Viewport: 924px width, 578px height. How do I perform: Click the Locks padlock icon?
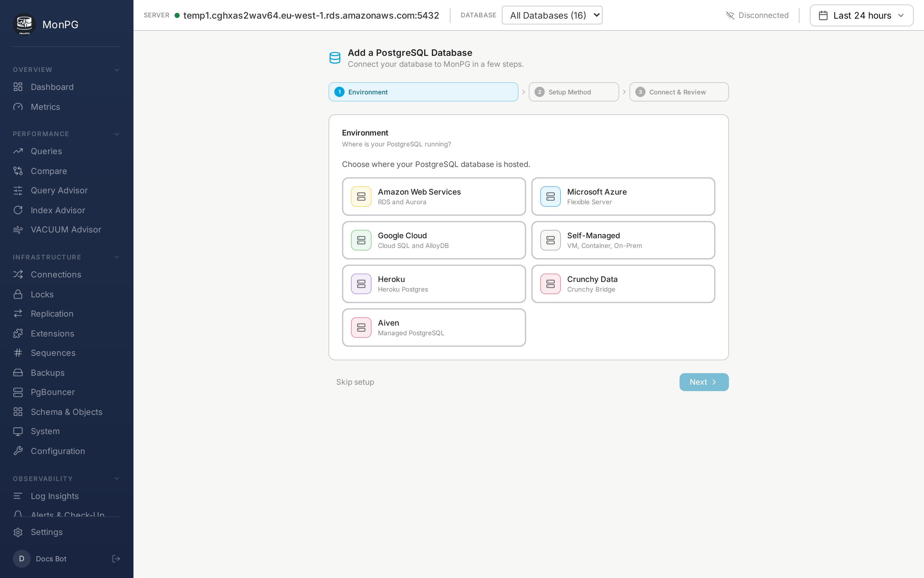point(18,294)
